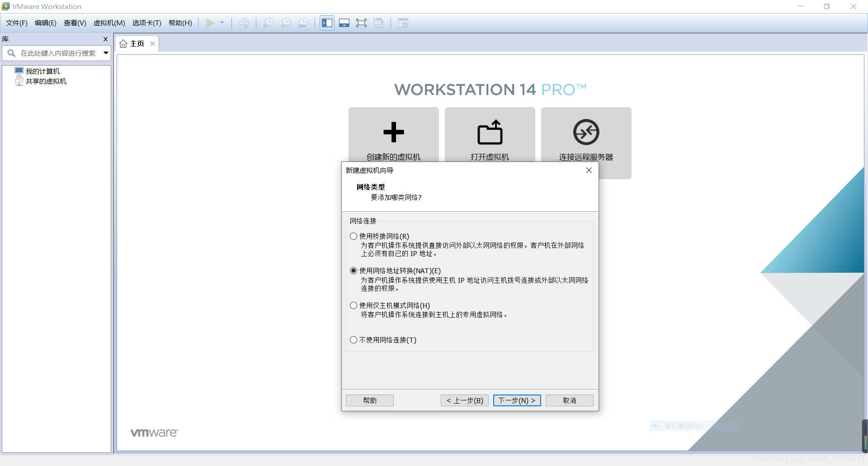The width and height of the screenshot is (868, 466).
Task: Click the < 上一步(B) back button
Action: pyautogui.click(x=465, y=400)
